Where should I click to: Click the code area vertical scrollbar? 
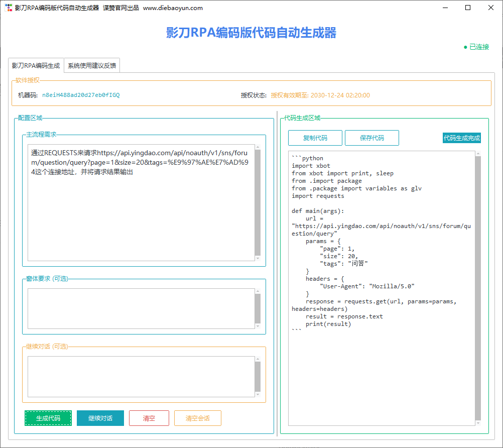click(478, 288)
